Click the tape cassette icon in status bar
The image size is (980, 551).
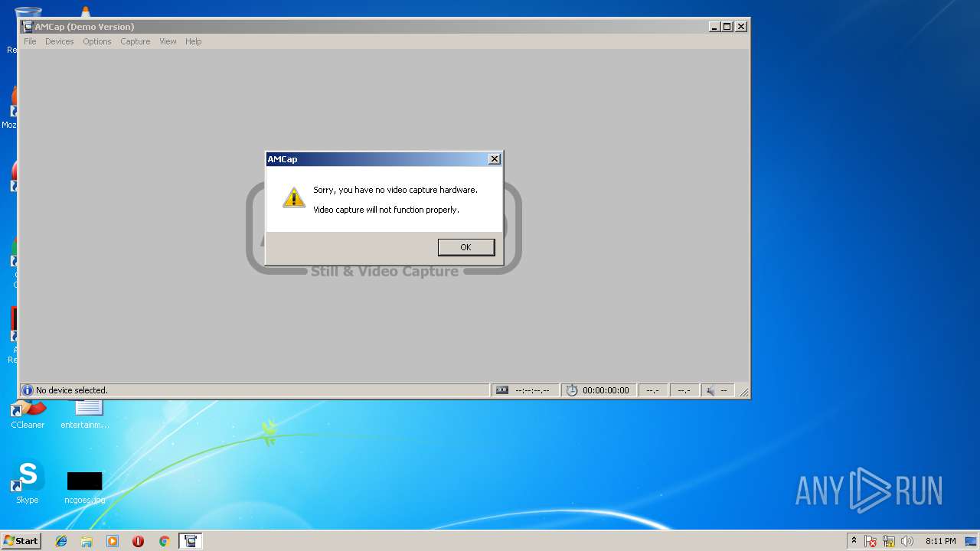502,390
